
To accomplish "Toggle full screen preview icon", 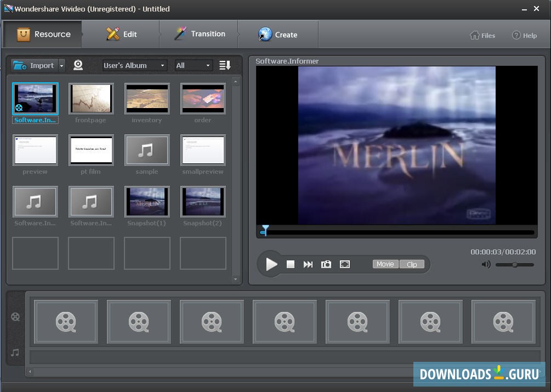I will [344, 264].
